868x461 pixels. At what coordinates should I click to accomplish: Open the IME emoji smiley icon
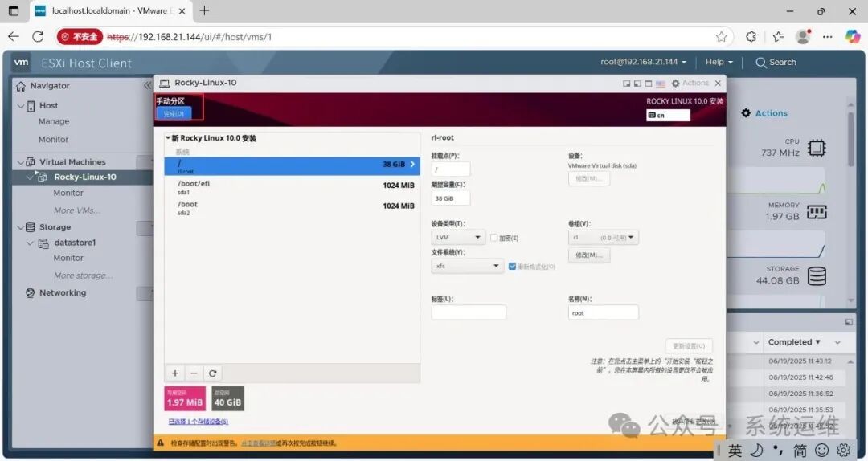(x=823, y=450)
